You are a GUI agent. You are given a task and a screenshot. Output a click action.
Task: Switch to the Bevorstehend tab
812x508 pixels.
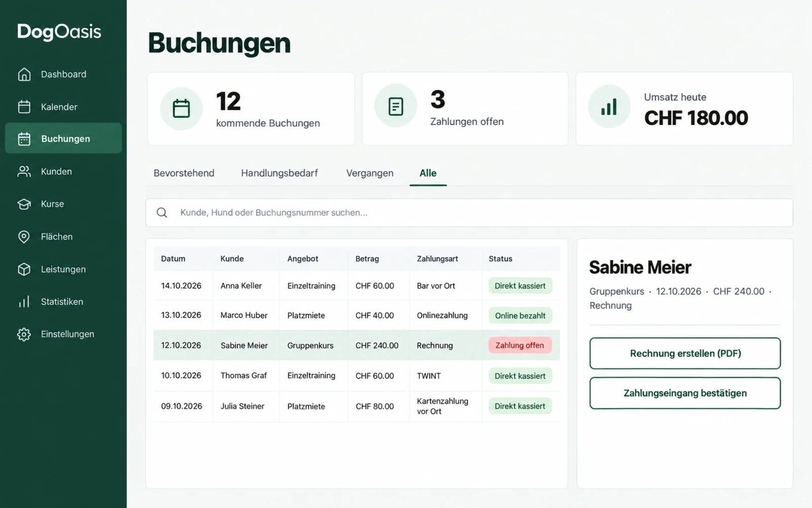[184, 173]
